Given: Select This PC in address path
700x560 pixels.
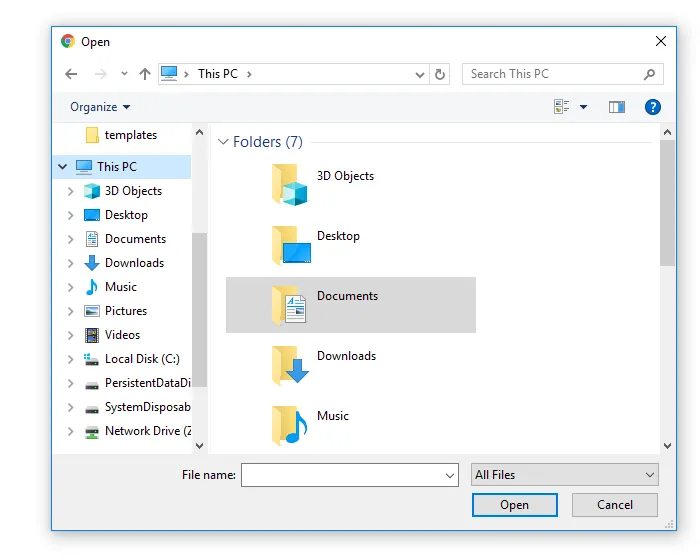Looking at the screenshot, I should point(218,74).
